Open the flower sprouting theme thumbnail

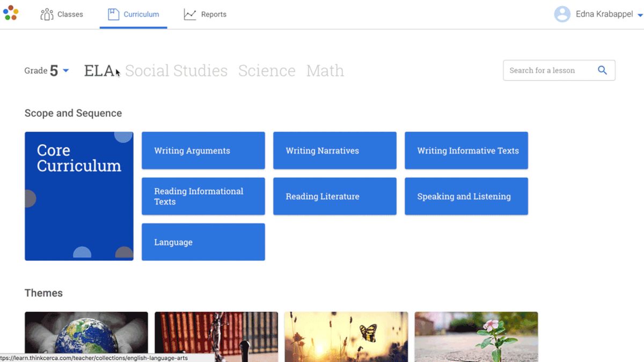pos(476,337)
